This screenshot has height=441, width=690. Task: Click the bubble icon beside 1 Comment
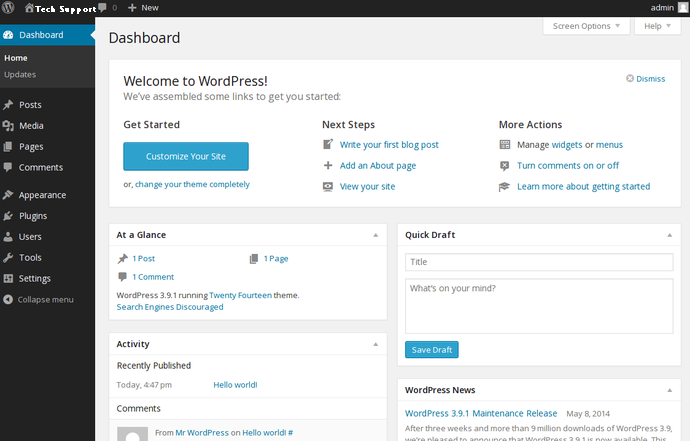[x=122, y=277]
